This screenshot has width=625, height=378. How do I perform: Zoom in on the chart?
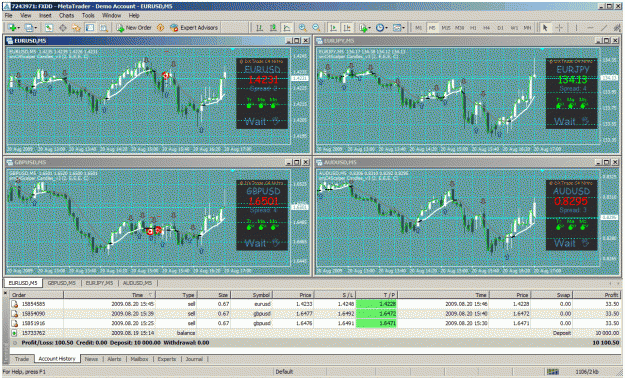click(303, 28)
